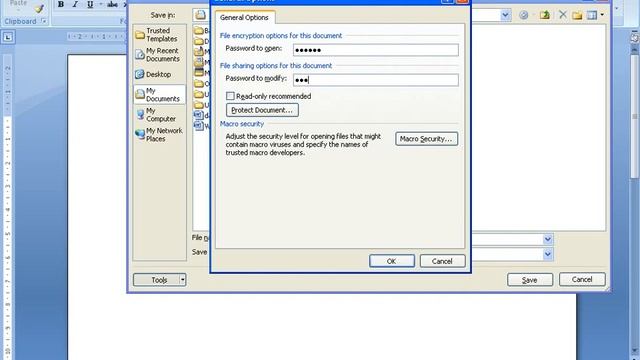The image size is (640, 360).
Task: Go to My Recent Documents location
Action: [x=159, y=55]
